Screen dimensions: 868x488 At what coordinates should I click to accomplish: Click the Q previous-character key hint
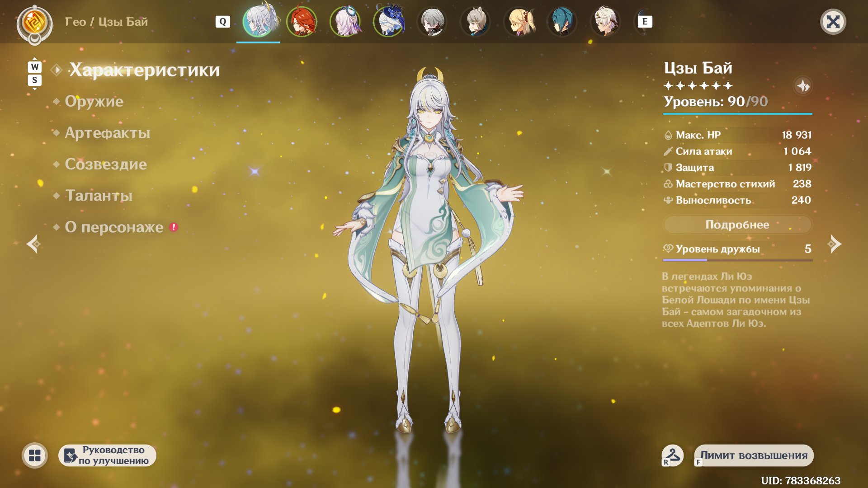tap(222, 22)
